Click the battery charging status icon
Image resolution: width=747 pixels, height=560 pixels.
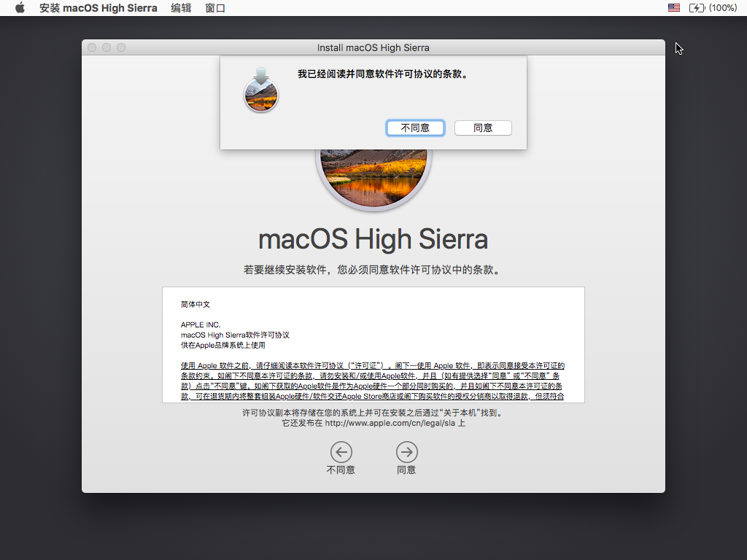(x=697, y=7)
